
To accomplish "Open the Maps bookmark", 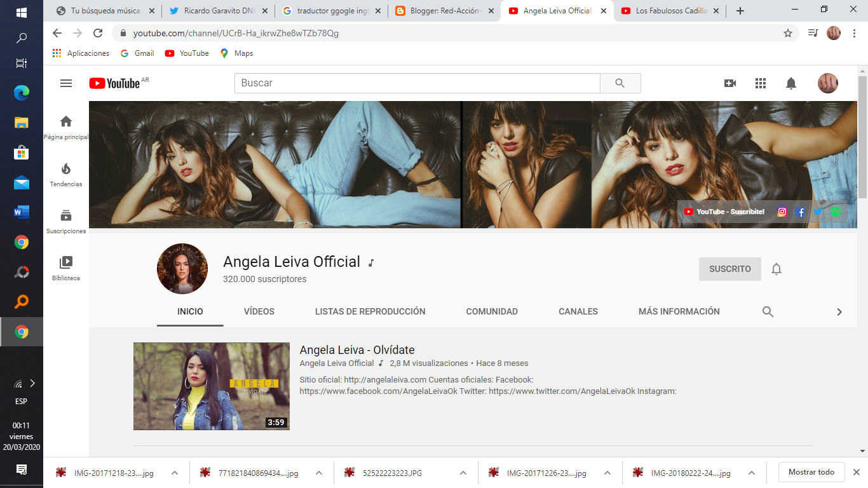I will tap(236, 53).
